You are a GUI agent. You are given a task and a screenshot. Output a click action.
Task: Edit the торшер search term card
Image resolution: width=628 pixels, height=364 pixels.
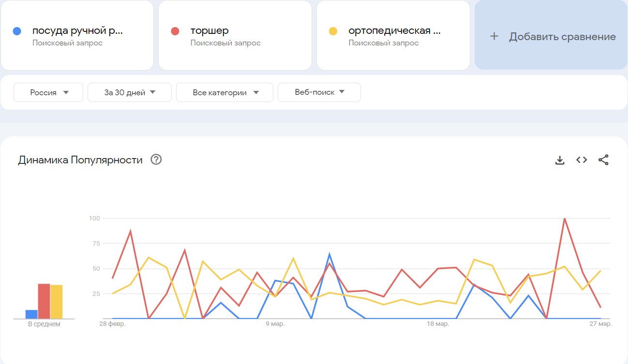[235, 35]
